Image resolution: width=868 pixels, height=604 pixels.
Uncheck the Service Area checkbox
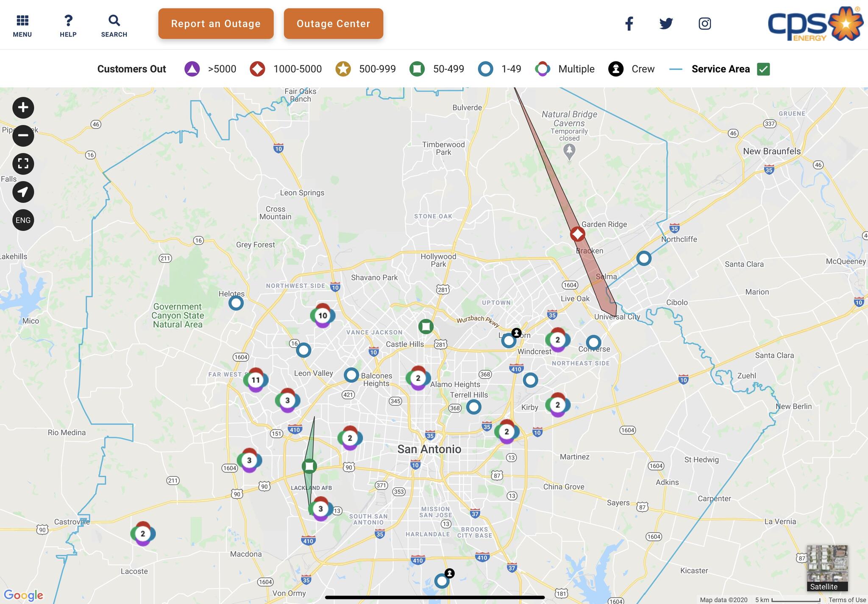[763, 69]
